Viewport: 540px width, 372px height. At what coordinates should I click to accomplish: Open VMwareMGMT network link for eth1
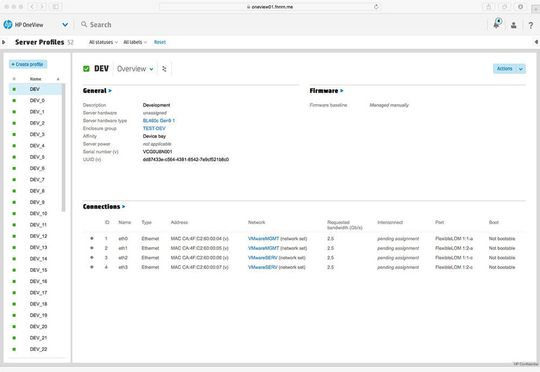pyautogui.click(x=263, y=248)
